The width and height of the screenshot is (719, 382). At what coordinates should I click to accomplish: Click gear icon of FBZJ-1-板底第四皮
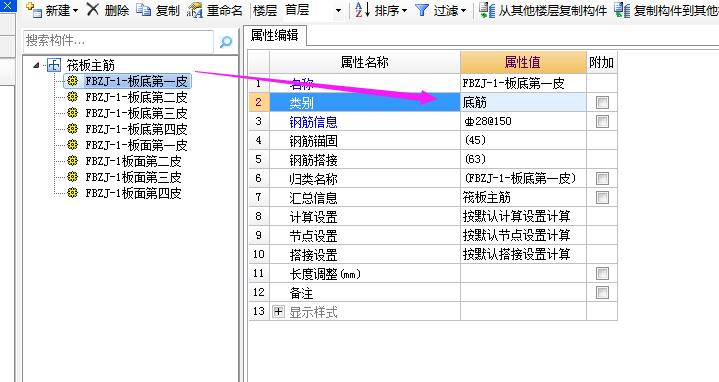tap(72, 129)
